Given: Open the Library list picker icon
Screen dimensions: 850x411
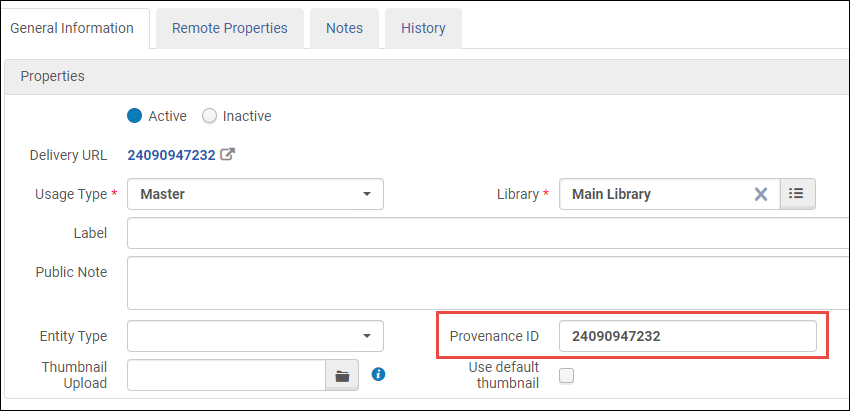Looking at the screenshot, I should tap(797, 194).
